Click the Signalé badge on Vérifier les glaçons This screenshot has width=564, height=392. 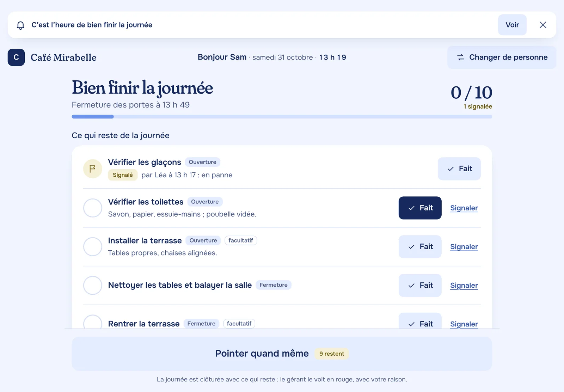123,175
